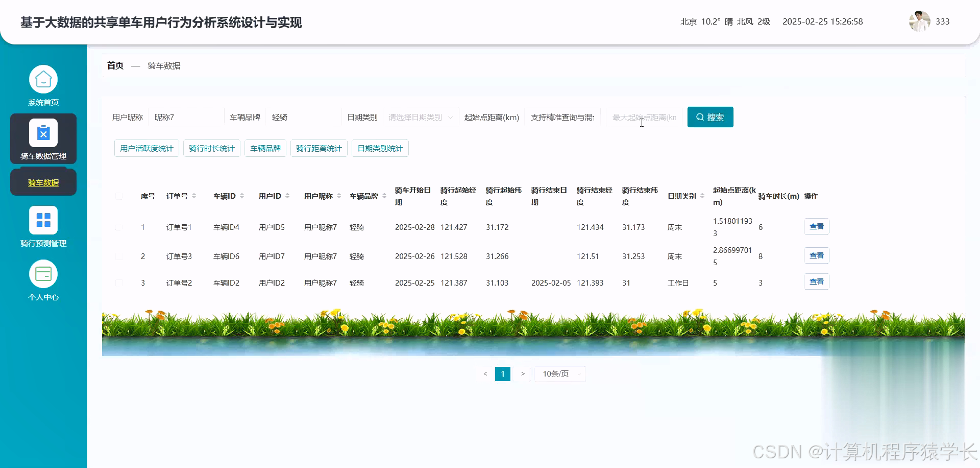
Task: Sort table by 用户ID column arrows
Action: pos(287,196)
